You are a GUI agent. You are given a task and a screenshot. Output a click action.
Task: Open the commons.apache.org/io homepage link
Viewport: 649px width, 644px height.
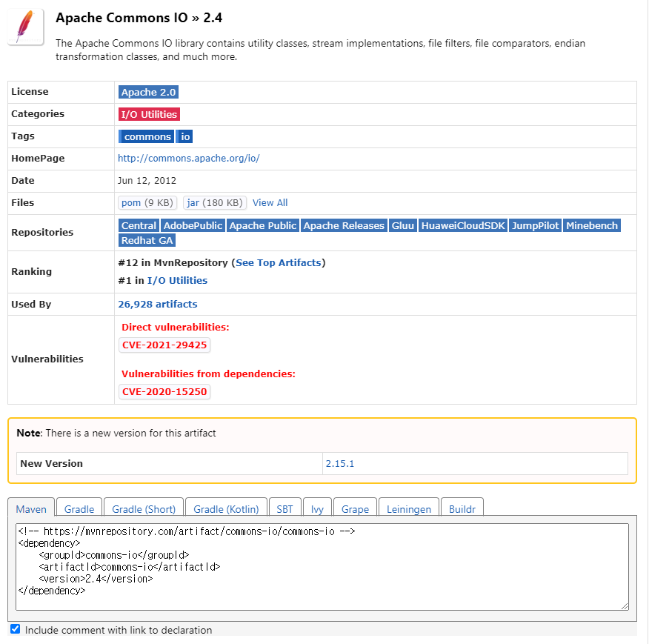pos(189,158)
